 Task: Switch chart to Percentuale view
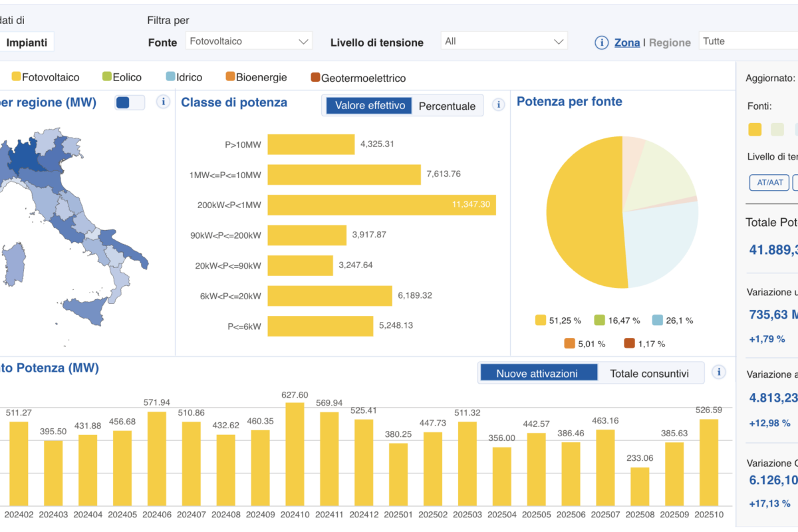pos(447,106)
